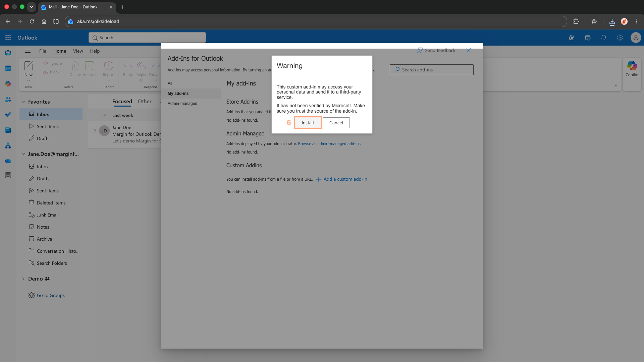644x362 pixels.
Task: Open Calendar from the left app rail
Action: click(8, 68)
